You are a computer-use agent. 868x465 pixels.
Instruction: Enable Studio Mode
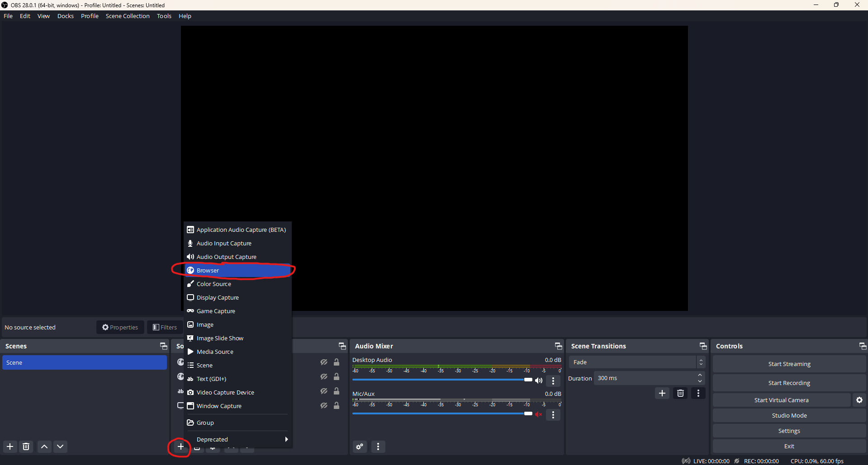click(789, 415)
